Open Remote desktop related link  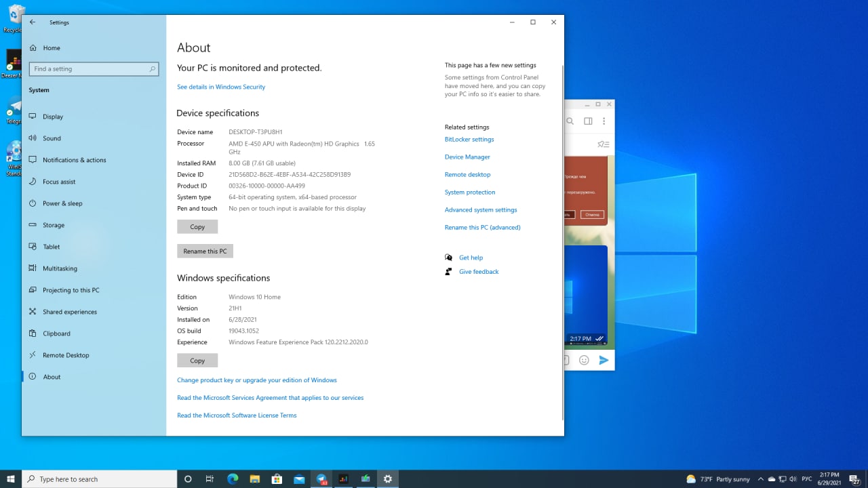pos(467,175)
